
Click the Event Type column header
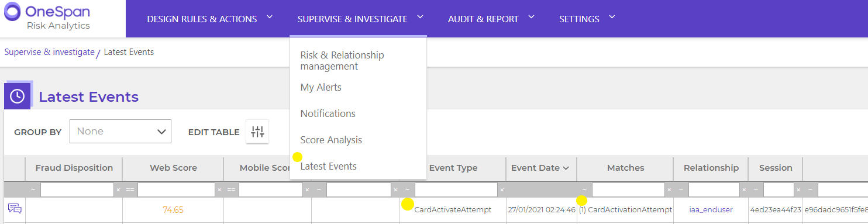click(453, 168)
